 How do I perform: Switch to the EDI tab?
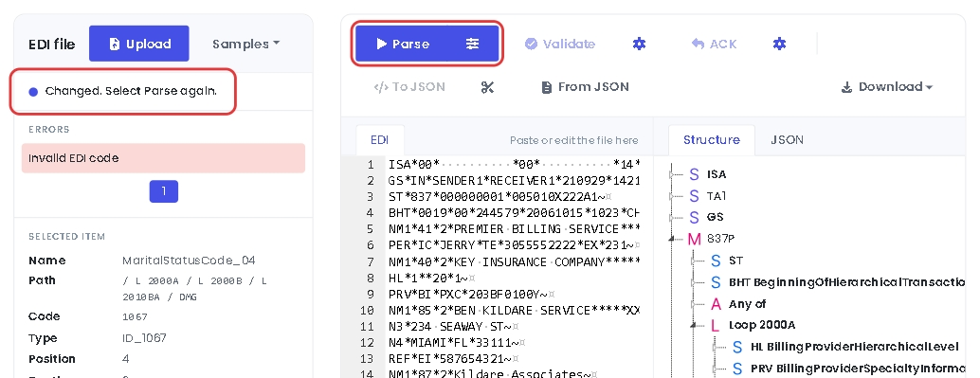(379, 140)
